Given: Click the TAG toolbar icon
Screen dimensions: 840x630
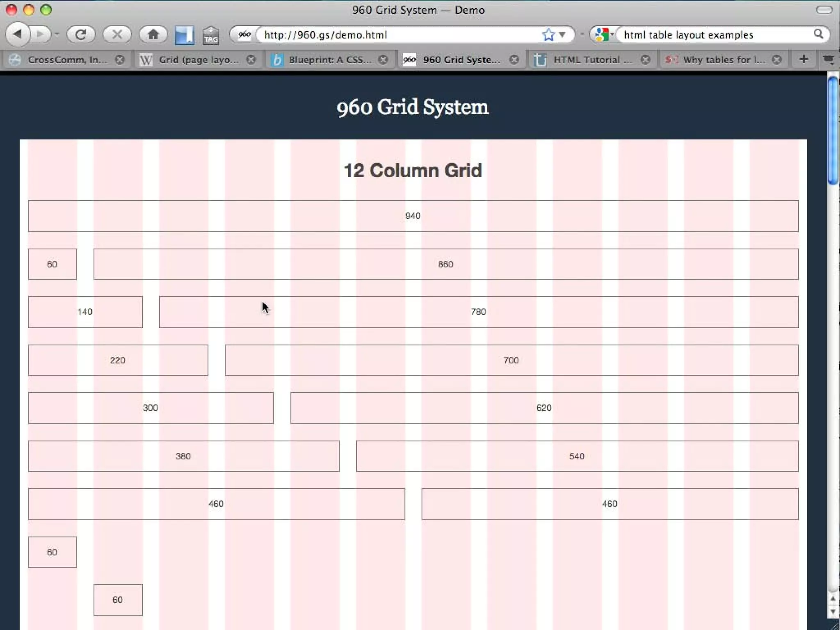Looking at the screenshot, I should (x=211, y=36).
